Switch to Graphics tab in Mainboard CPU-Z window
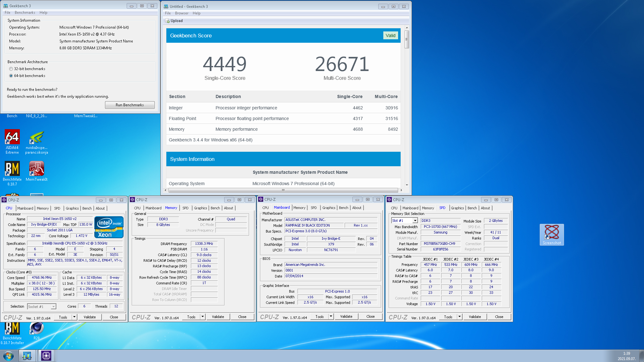The height and width of the screenshot is (362, 644). (x=329, y=208)
